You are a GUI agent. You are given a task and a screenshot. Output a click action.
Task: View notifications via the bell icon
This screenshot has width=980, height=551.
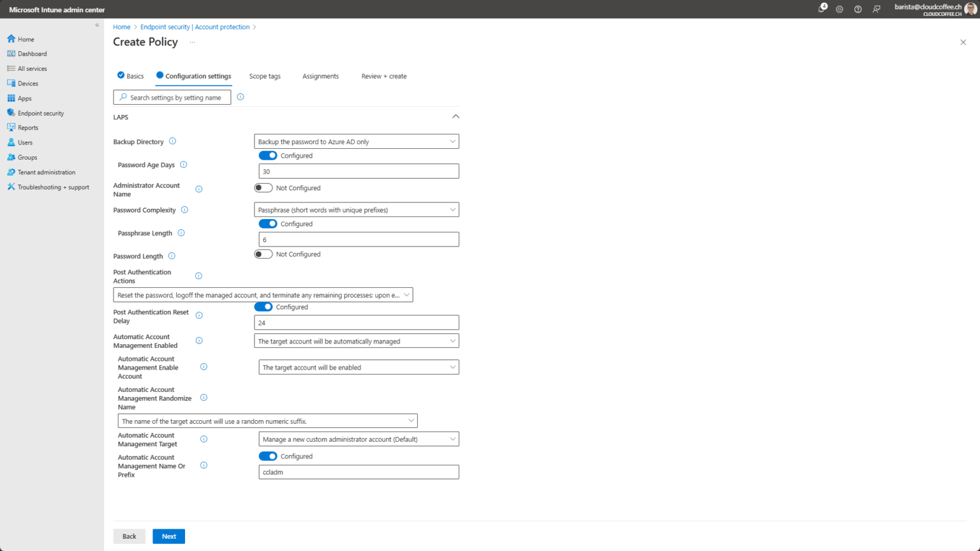[822, 9]
